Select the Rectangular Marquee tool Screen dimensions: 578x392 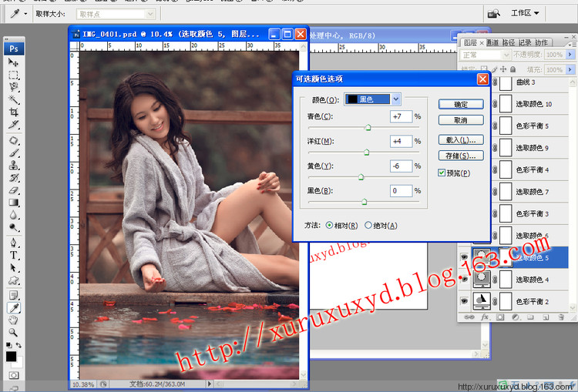[x=14, y=75]
